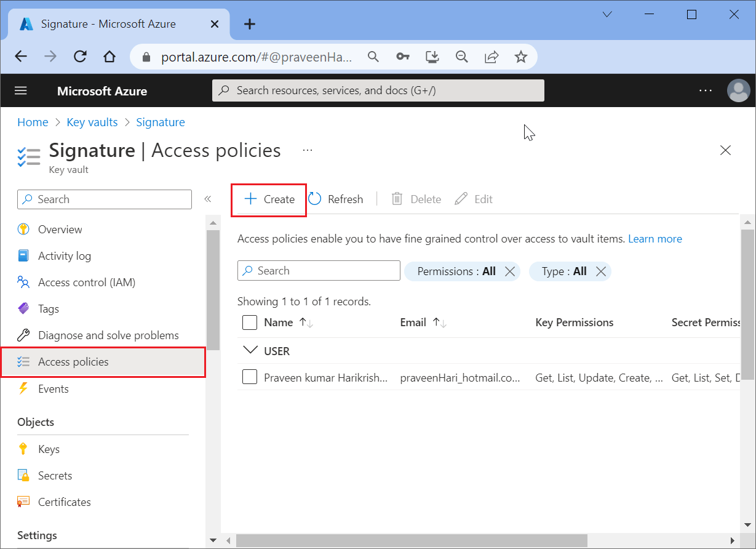Open the Learn more link
Image resolution: width=756 pixels, height=549 pixels.
655,239
